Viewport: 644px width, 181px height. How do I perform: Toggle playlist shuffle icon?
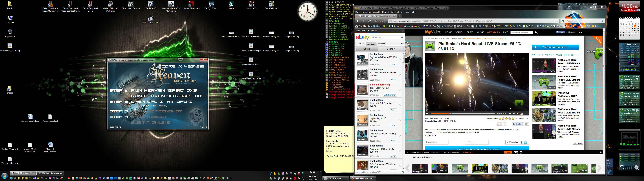tap(516, 152)
